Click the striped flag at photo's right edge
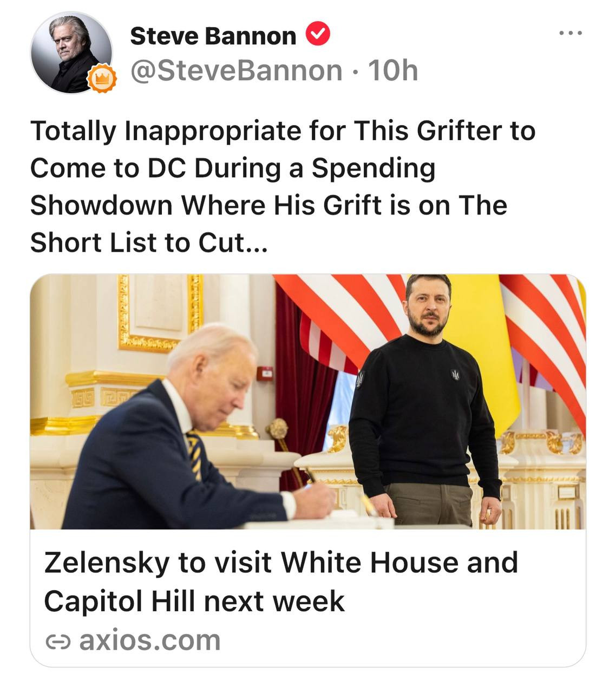 tap(552, 336)
